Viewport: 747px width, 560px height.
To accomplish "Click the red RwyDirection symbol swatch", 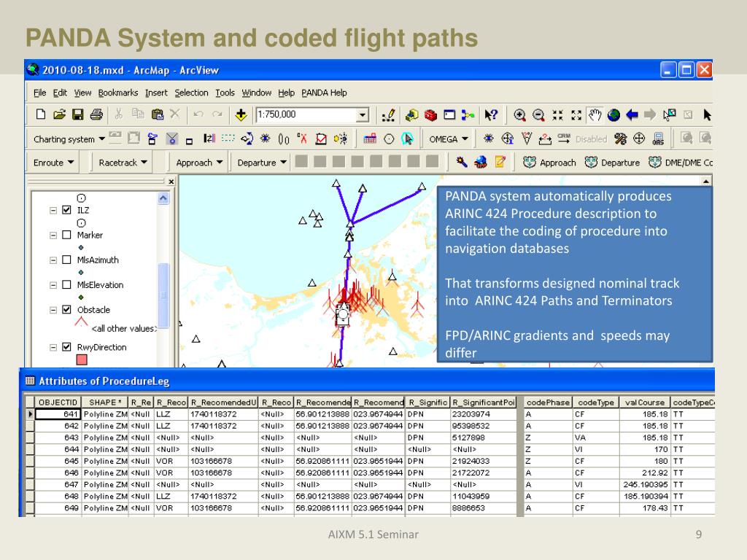I will click(x=82, y=359).
